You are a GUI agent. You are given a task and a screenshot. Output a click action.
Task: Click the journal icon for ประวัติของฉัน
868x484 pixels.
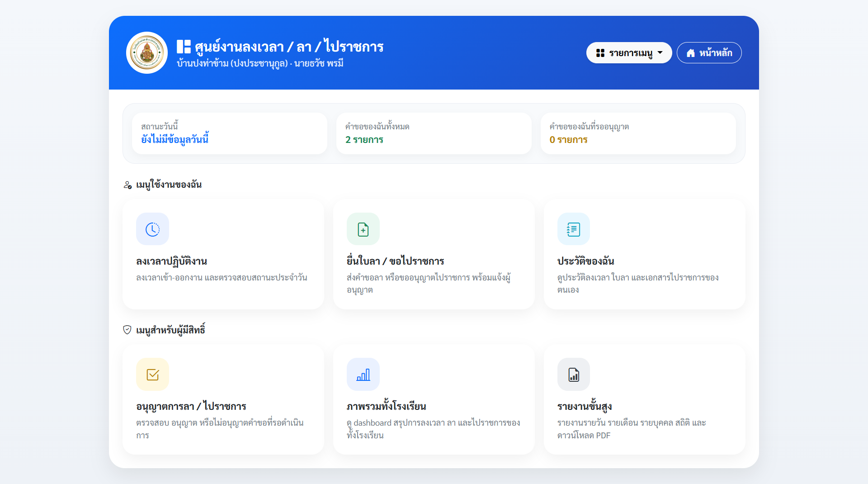[574, 229]
